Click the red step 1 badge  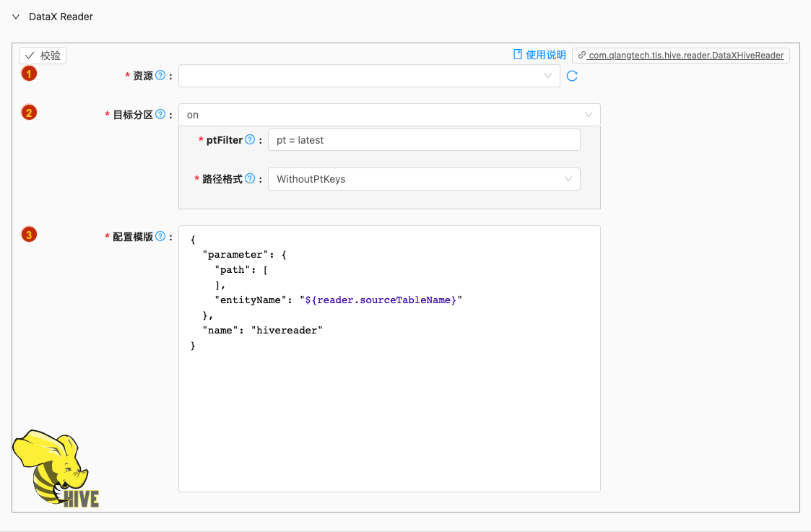click(x=29, y=74)
